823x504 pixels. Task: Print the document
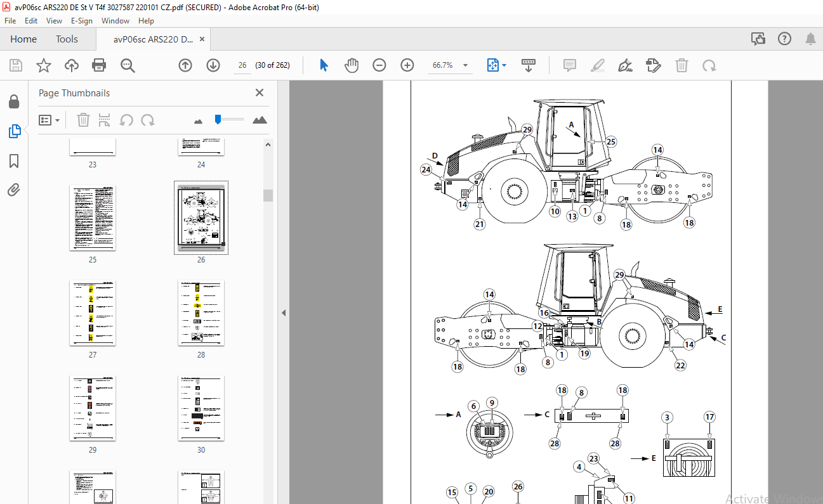(x=99, y=65)
